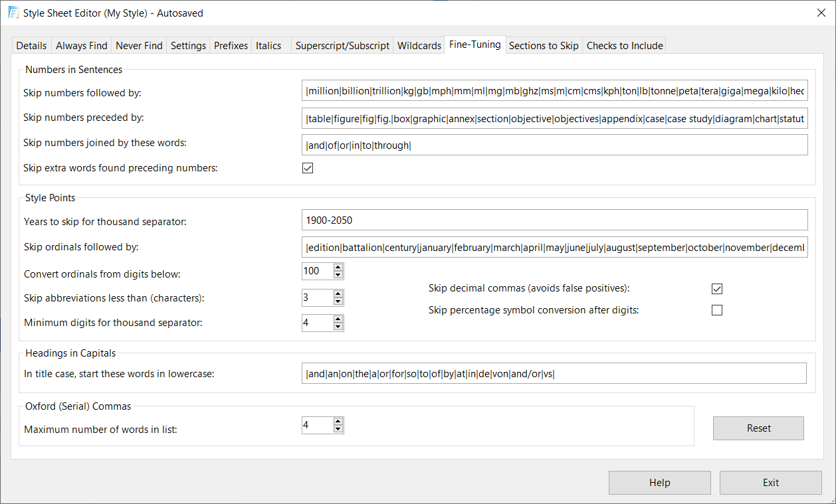Increase the convert ordinals digits value
The width and height of the screenshot is (836, 504).
[338, 268]
